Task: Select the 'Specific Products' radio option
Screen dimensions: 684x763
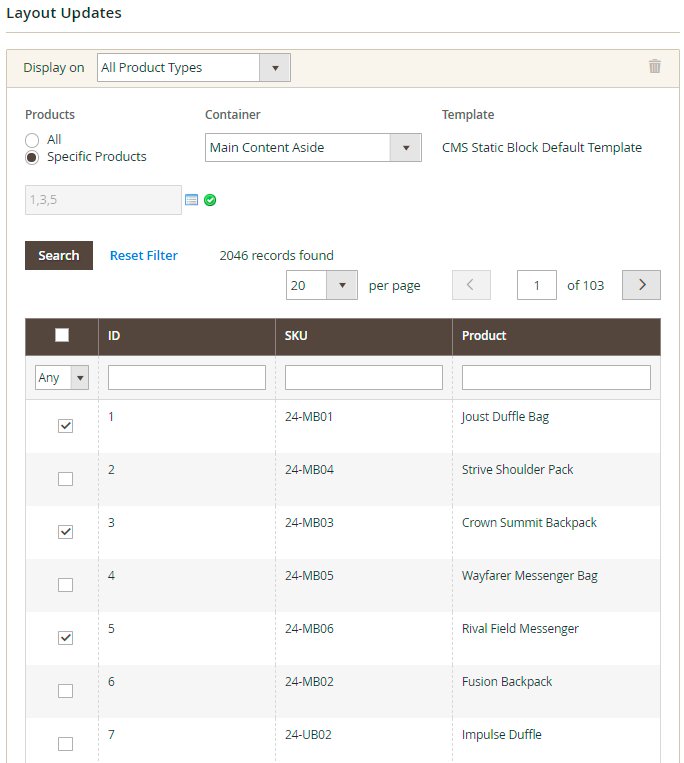Action: [x=33, y=157]
